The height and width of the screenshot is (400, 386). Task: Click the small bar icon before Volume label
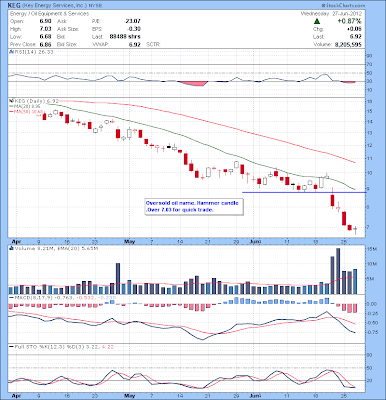11,248
